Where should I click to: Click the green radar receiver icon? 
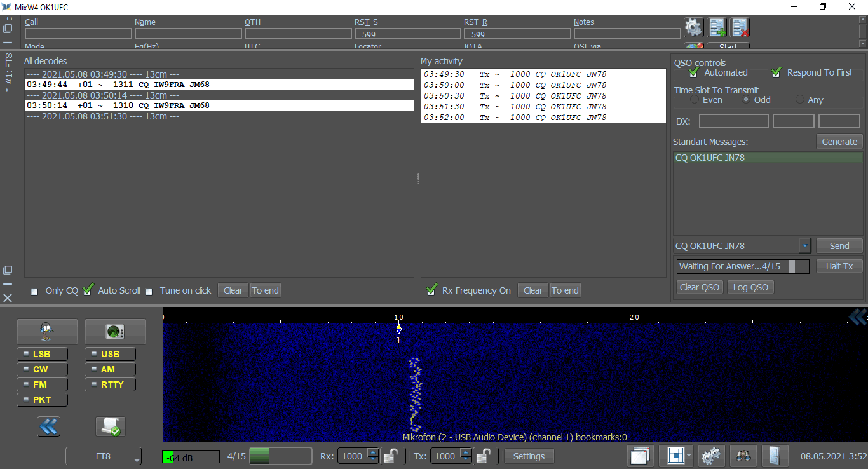115,331
